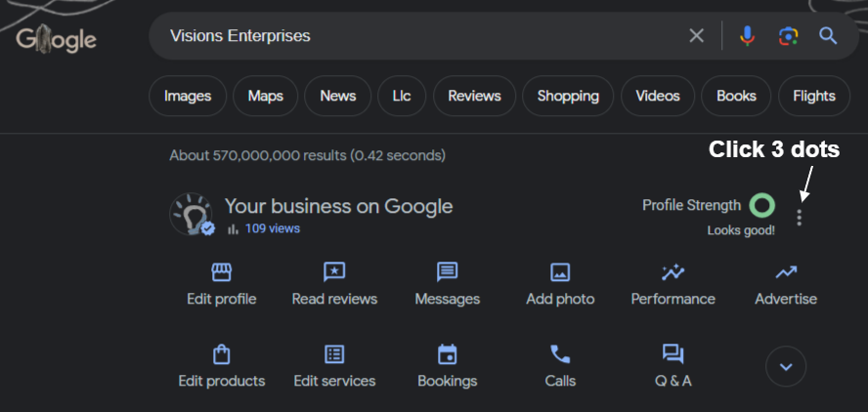Click the Bookings calendar icon
This screenshot has width=868, height=412.
(448, 354)
